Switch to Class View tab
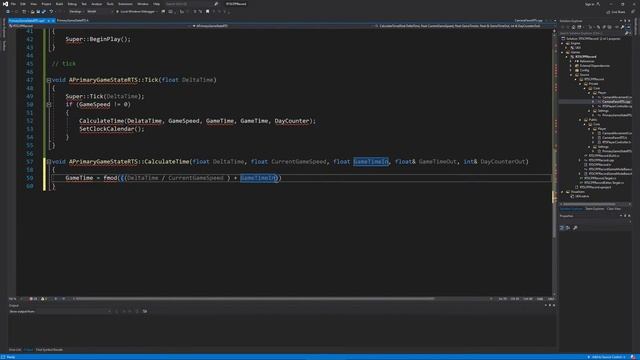This screenshot has height=360, width=640. [613, 209]
